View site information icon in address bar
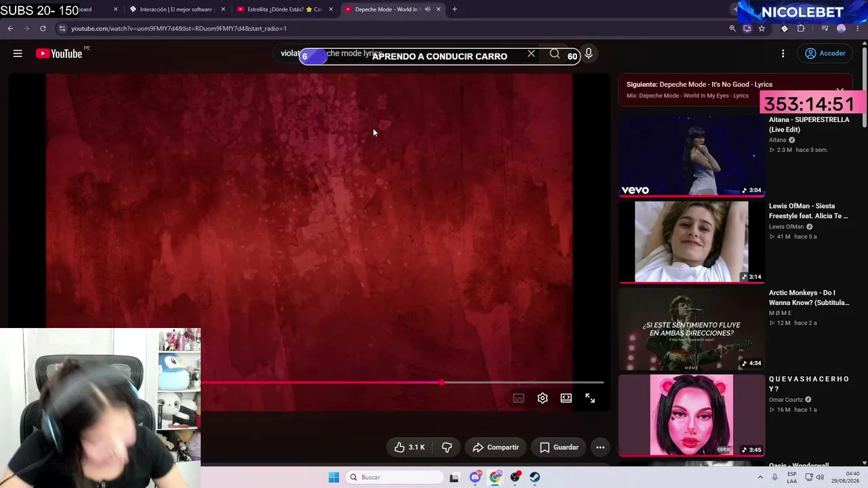The image size is (868, 488). [62, 28]
